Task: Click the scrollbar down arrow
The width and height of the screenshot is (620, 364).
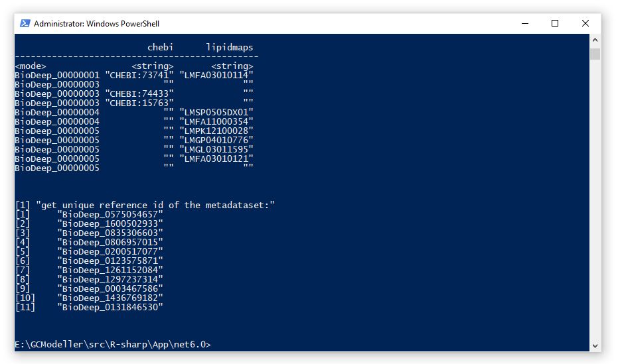Action: (x=595, y=345)
